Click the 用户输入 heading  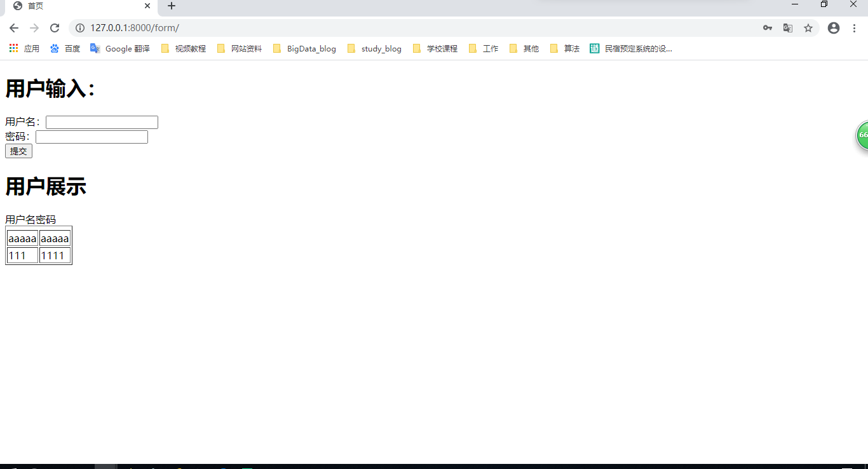pyautogui.click(x=50, y=88)
